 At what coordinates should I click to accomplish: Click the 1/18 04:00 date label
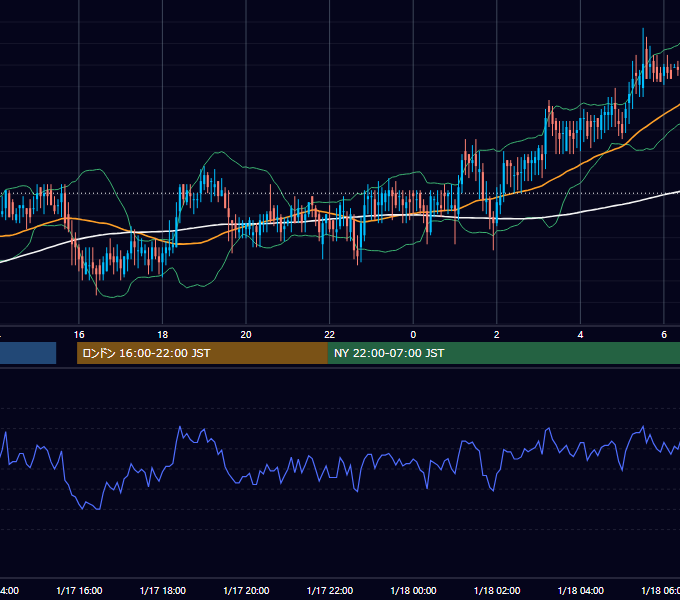[581, 590]
